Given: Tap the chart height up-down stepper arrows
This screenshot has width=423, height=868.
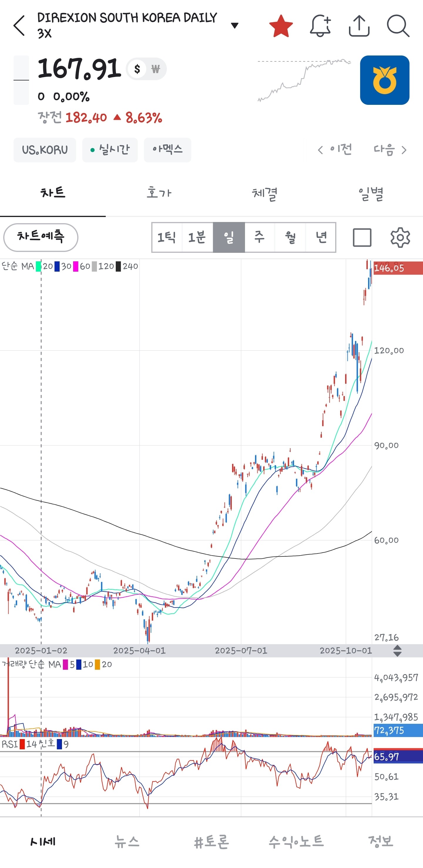Looking at the screenshot, I should click(397, 651).
